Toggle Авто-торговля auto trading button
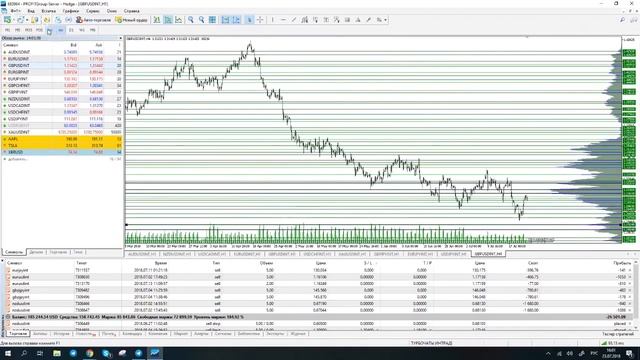The width and height of the screenshot is (640, 360). (x=93, y=20)
